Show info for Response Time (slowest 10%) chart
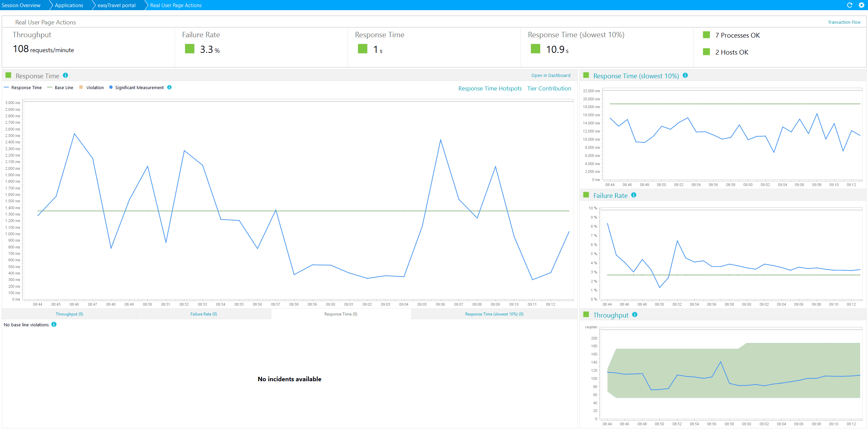The width and height of the screenshot is (868, 429). 685,75
